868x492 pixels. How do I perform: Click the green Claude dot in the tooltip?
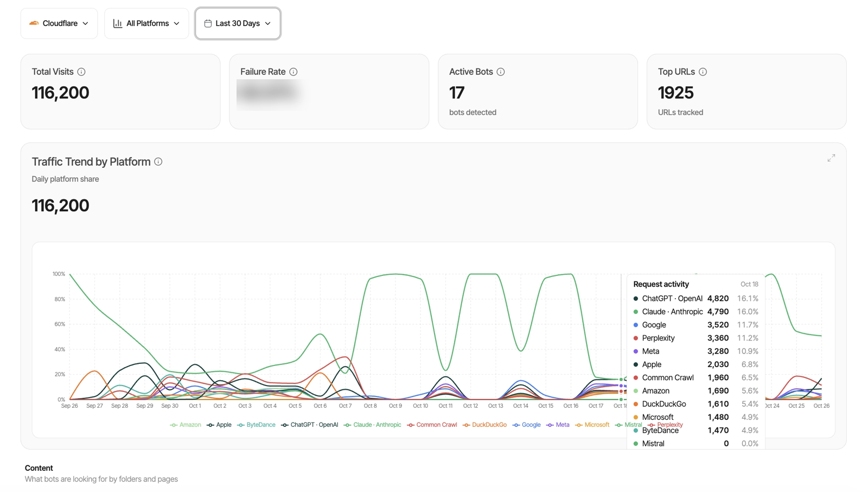click(x=636, y=312)
